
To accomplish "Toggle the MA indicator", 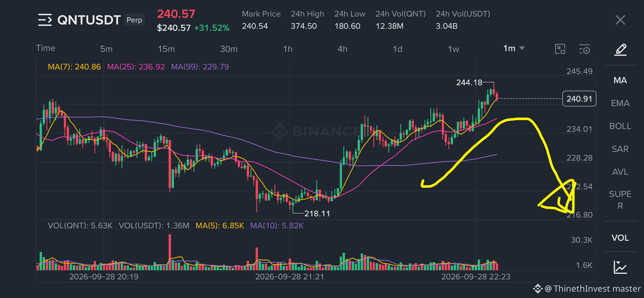I will (x=620, y=80).
